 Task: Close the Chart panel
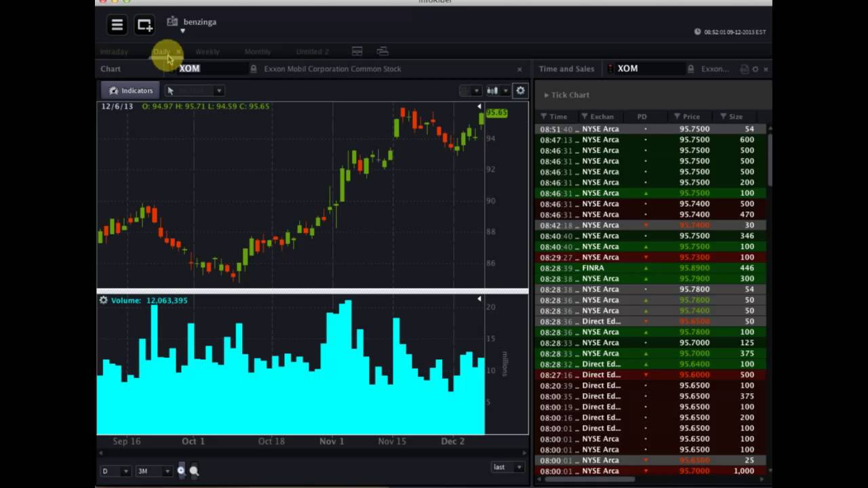(x=519, y=69)
